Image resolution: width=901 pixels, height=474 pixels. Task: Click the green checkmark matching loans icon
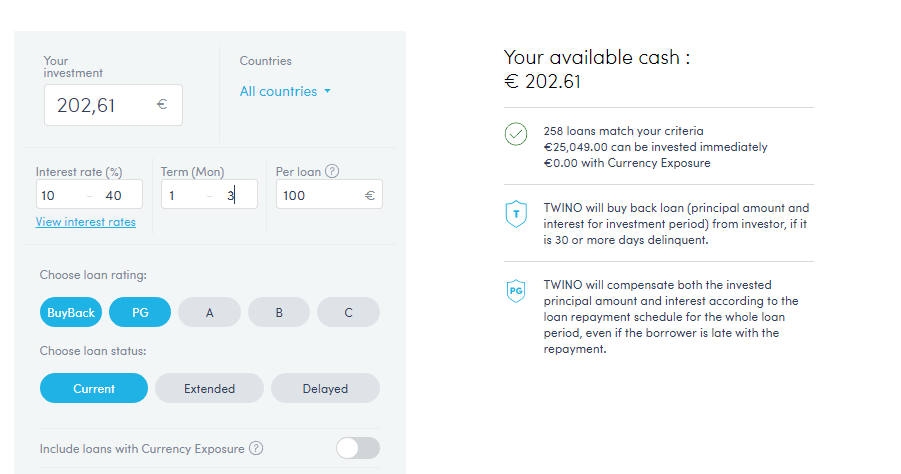pyautogui.click(x=516, y=134)
